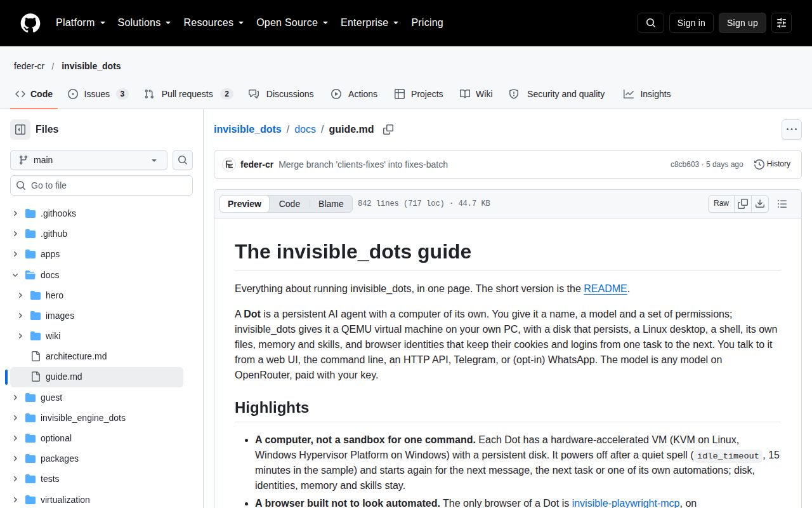View file History
Screen dimensions: 812x508
tap(772, 164)
